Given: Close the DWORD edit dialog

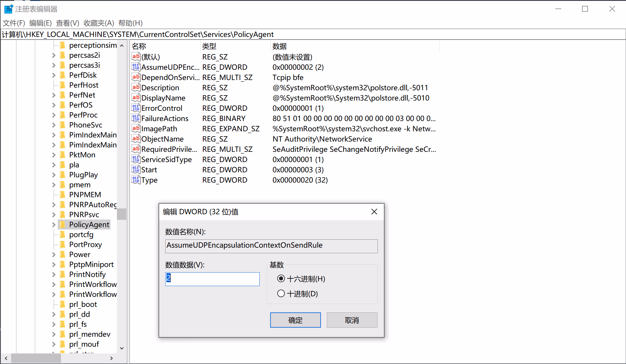Looking at the screenshot, I should point(374,212).
